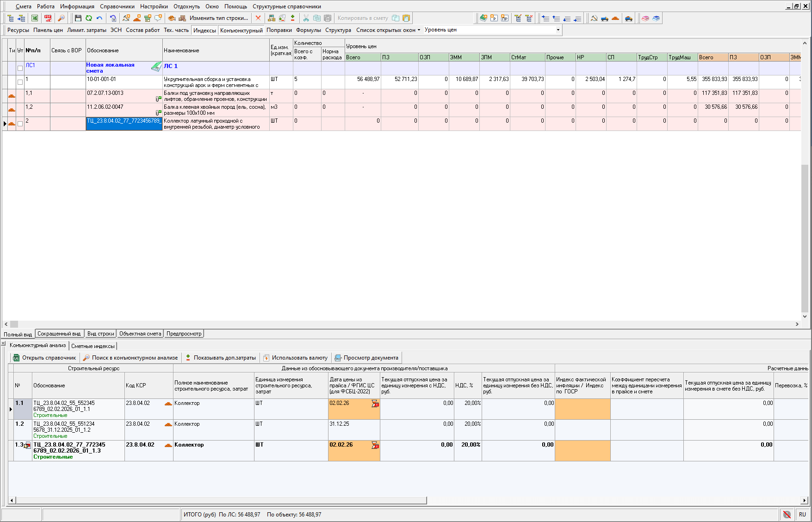Toggle the checkbox for estimate row 1
The height and width of the screenshot is (522, 812).
20,82
